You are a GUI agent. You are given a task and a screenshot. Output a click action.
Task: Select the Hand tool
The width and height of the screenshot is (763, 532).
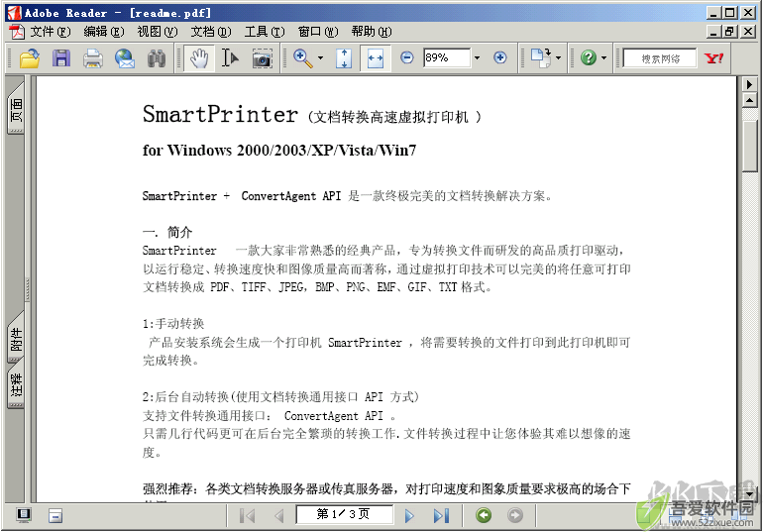[199, 58]
